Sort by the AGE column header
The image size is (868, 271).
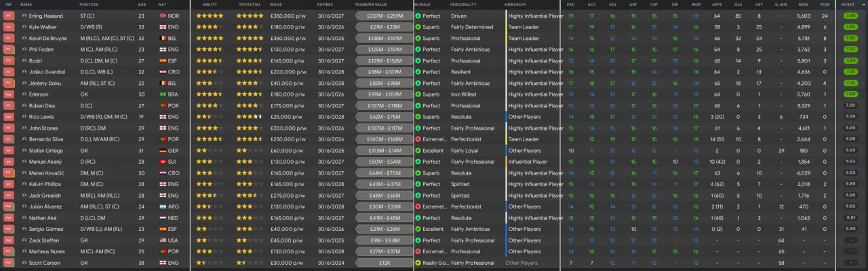click(142, 5)
